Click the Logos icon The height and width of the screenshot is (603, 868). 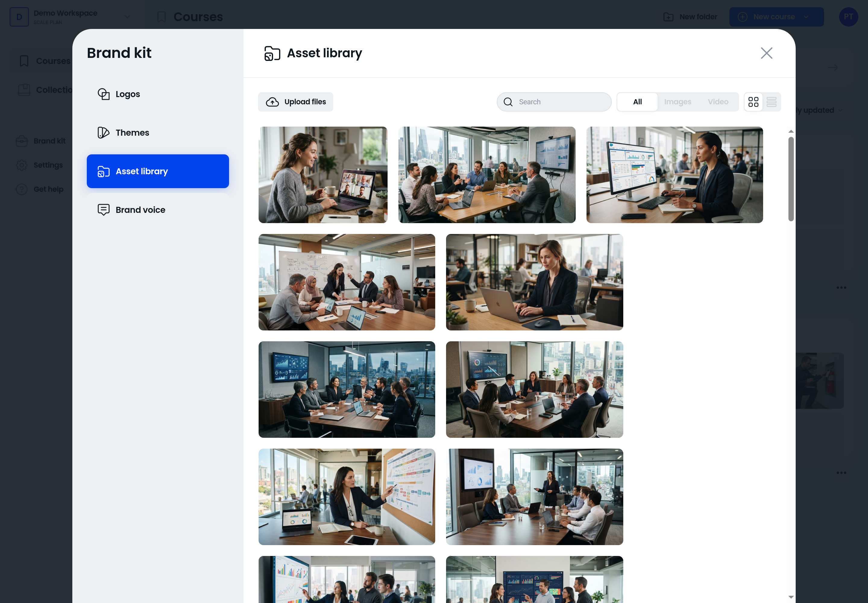point(103,94)
